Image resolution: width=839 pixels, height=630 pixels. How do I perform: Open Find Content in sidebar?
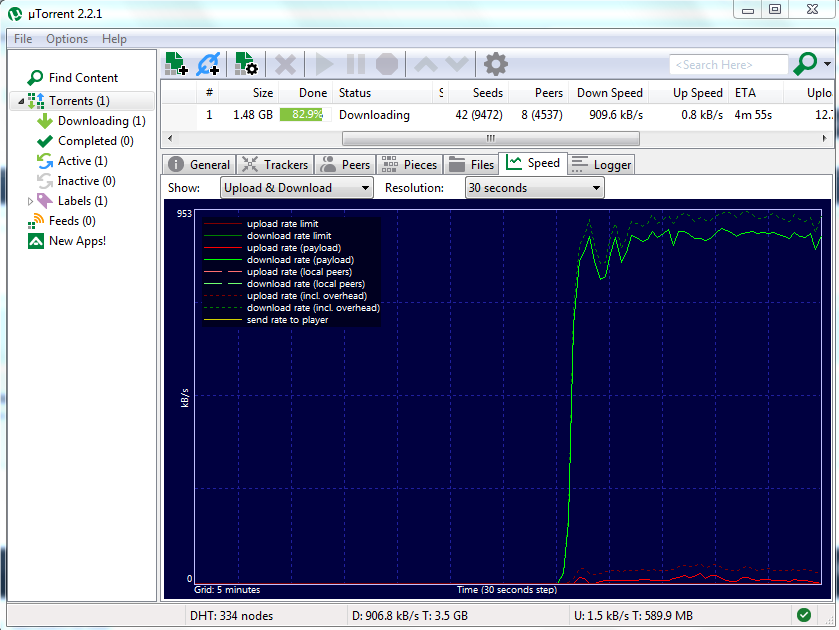[82, 78]
